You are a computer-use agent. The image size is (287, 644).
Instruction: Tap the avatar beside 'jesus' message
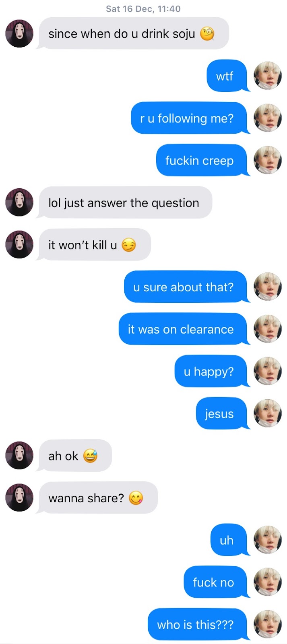coord(268,413)
